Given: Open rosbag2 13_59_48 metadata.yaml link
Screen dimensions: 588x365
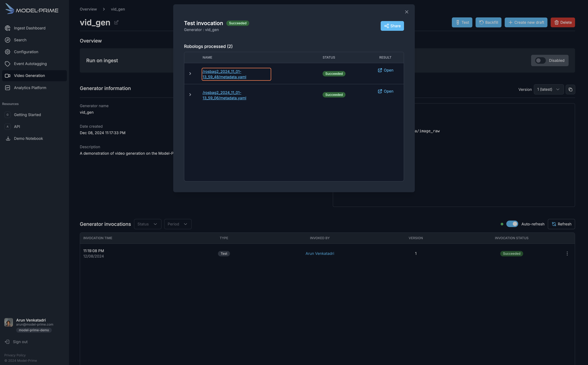Looking at the screenshot, I should [224, 74].
